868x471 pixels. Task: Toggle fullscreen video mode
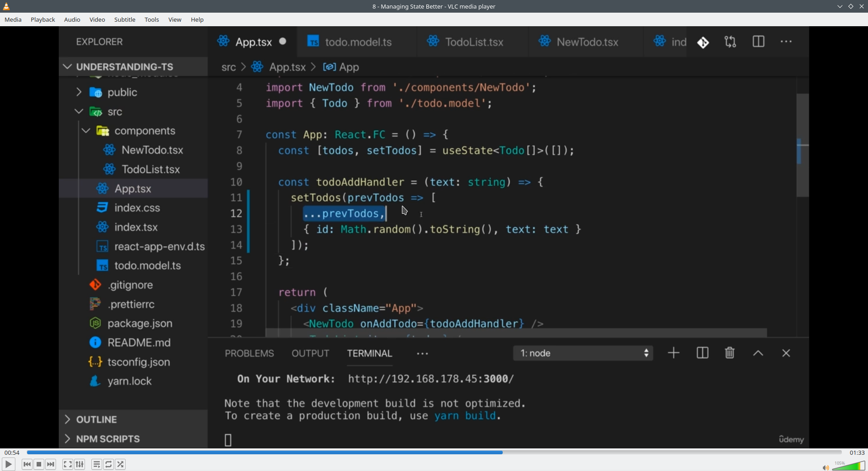pyautogui.click(x=67, y=464)
